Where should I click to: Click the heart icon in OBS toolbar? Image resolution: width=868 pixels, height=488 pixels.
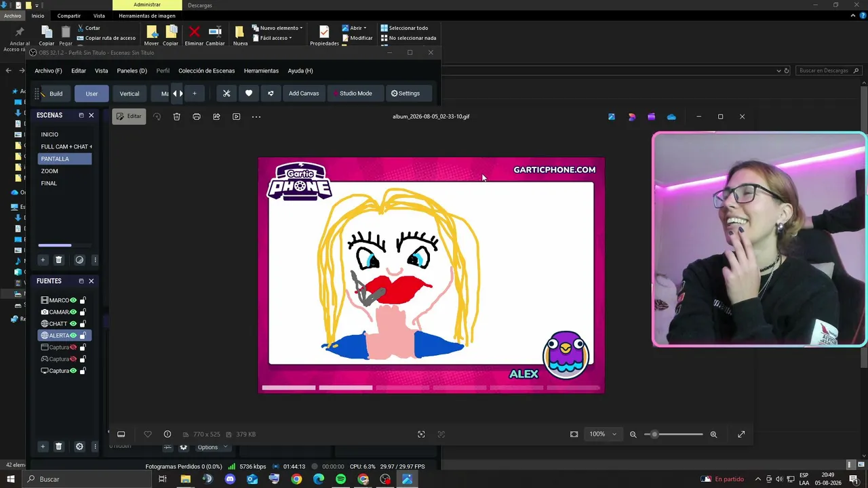tap(249, 94)
